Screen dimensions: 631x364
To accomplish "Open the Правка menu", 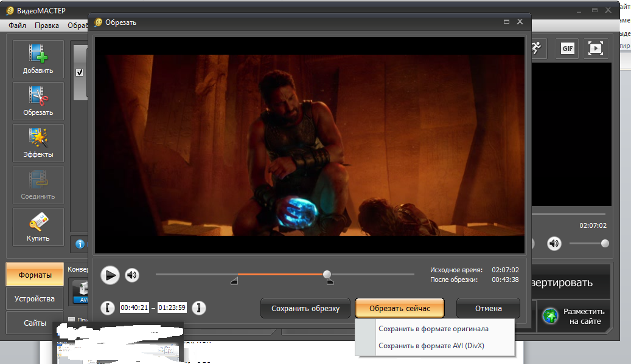I will (x=47, y=26).
